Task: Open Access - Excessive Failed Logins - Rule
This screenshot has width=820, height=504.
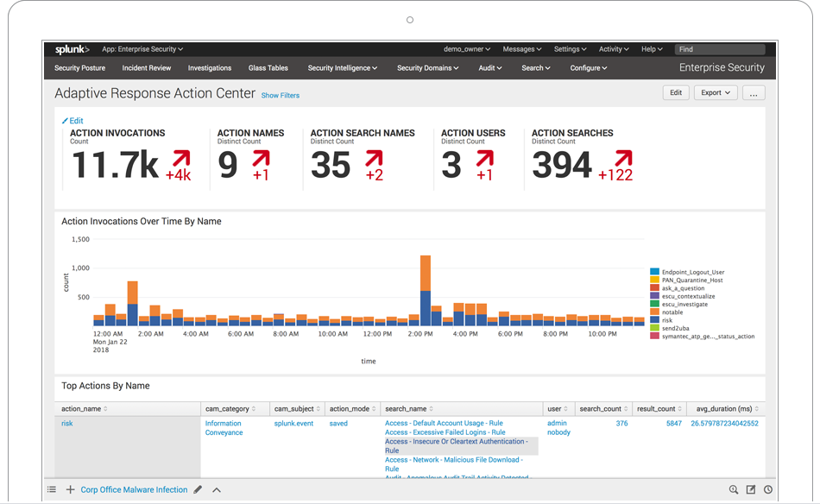Action: pyautogui.click(x=445, y=432)
